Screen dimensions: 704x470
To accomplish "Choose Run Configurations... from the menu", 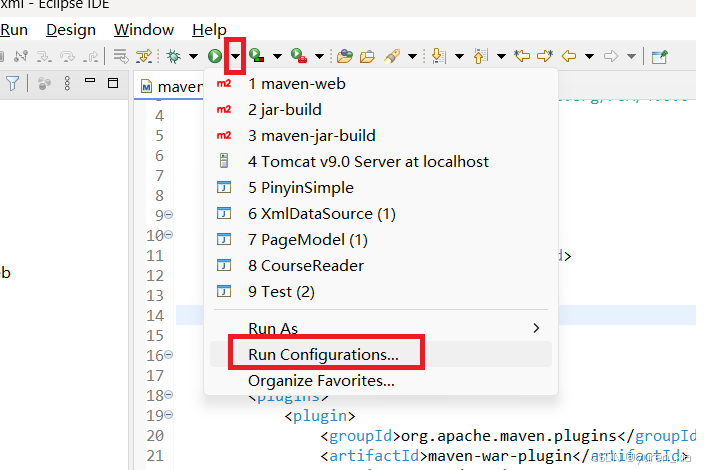I will (381, 355).
